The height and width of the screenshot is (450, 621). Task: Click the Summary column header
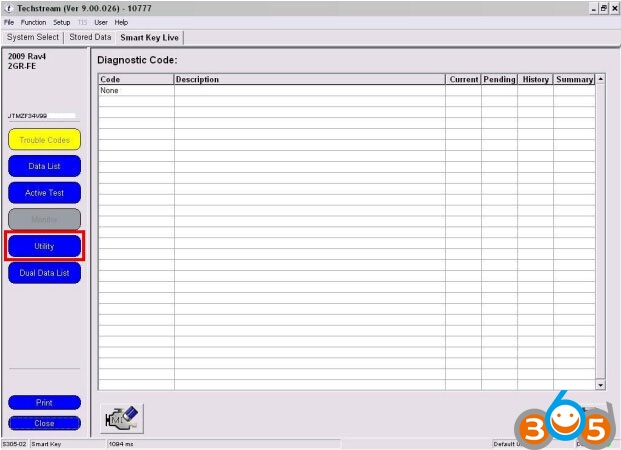[574, 79]
